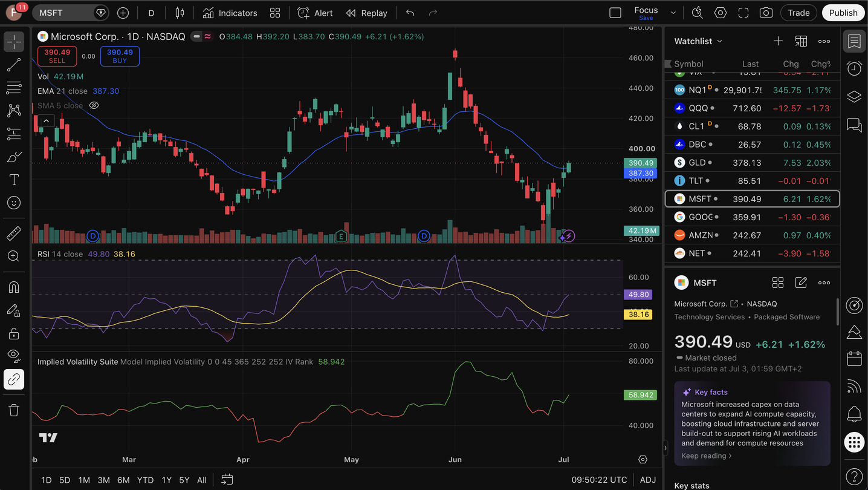Collapse the indicator legend with chevron
The image size is (868, 490).
(x=46, y=121)
